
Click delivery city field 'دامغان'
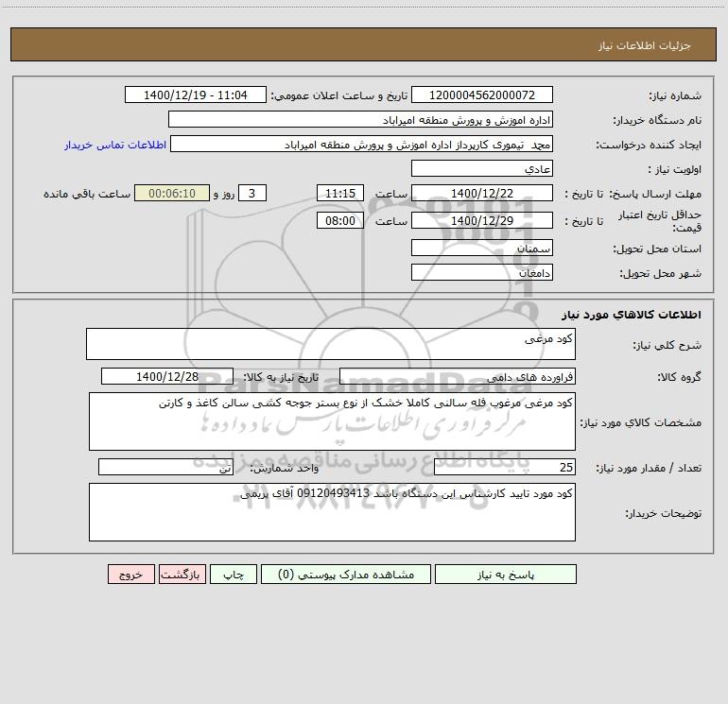pyautogui.click(x=482, y=272)
